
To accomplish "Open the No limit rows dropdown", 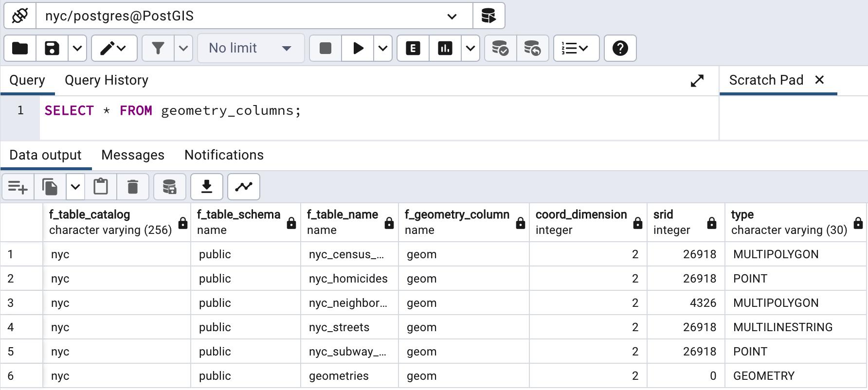I will coord(251,48).
